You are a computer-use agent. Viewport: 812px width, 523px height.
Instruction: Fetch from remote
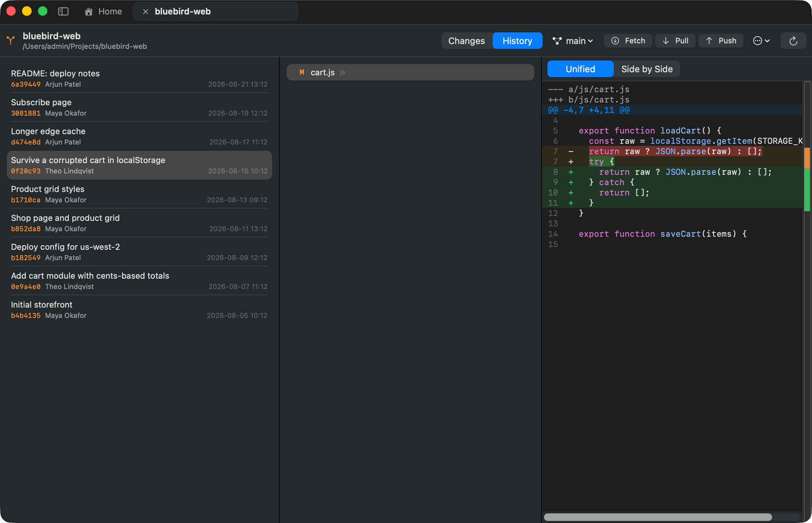pos(628,41)
